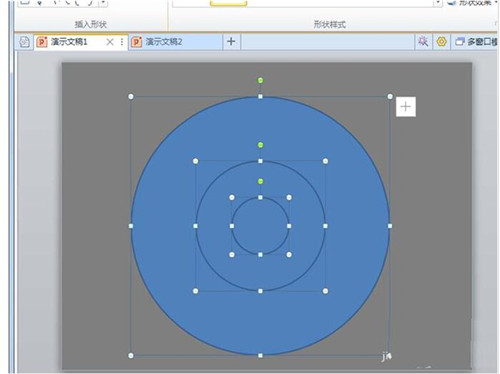This screenshot has height=374, width=500.
Task: Select the yellow highlighted shape style swatch
Action: pos(228,3)
